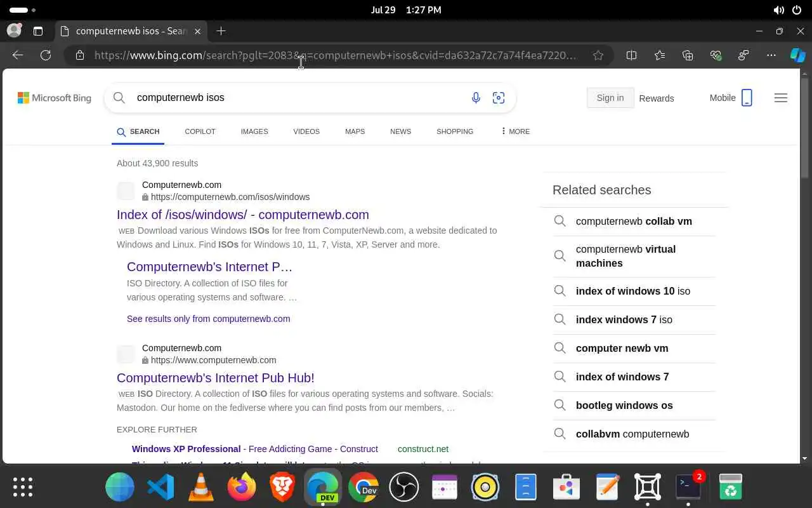Screen dimensions: 812x508
Task: Launch OBS Studio from the dock
Action: [x=404, y=487]
